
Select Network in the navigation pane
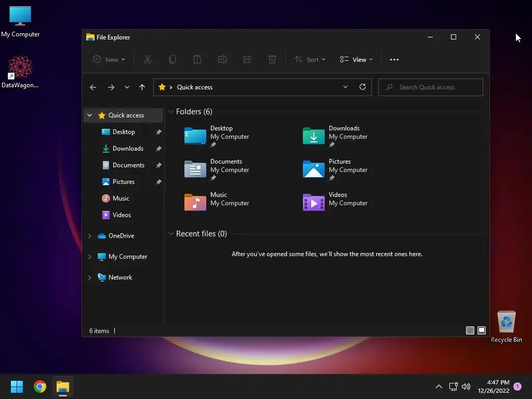pos(120,277)
